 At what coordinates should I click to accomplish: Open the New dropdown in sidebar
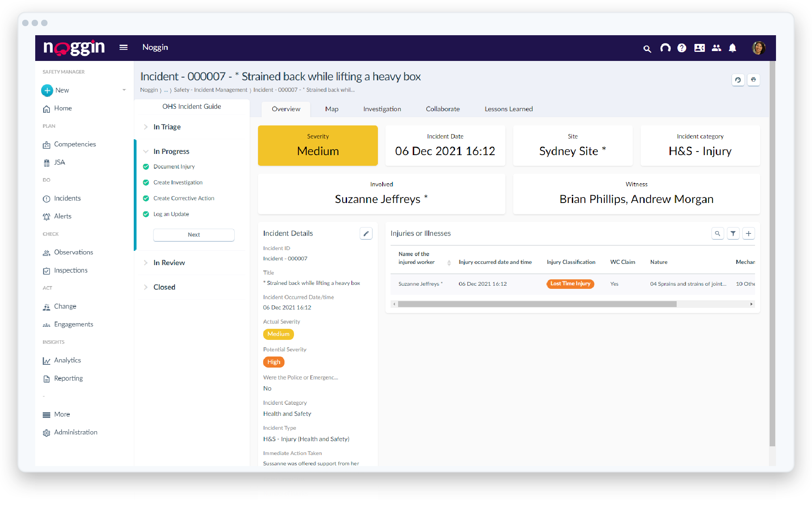123,90
